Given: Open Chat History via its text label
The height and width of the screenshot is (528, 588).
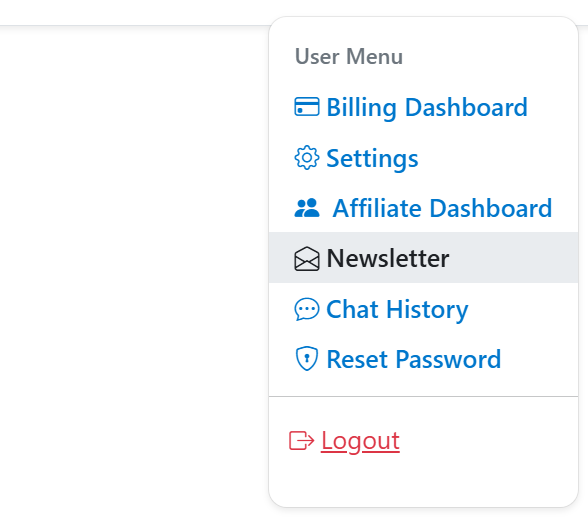Looking at the screenshot, I should (397, 310).
